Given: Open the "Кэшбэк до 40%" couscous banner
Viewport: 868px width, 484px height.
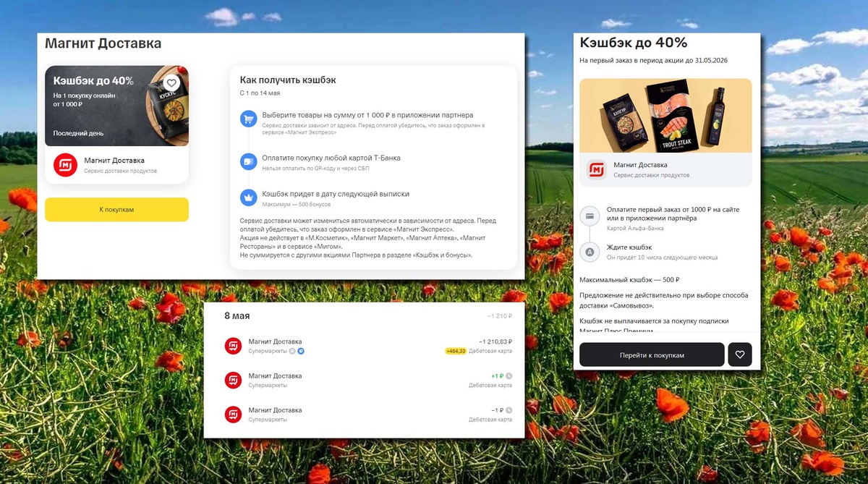Looking at the screenshot, I should 116,106.
